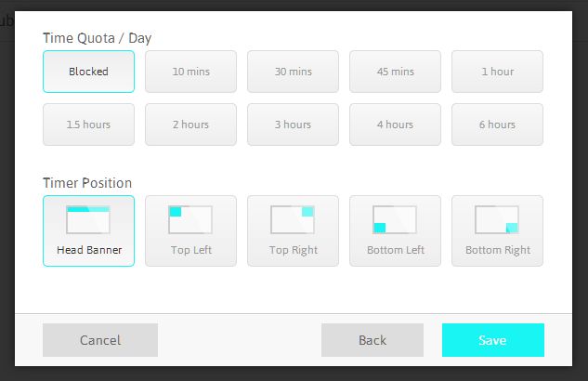
Task: Choose 1.5 hours as daily quota
Action: coord(88,125)
